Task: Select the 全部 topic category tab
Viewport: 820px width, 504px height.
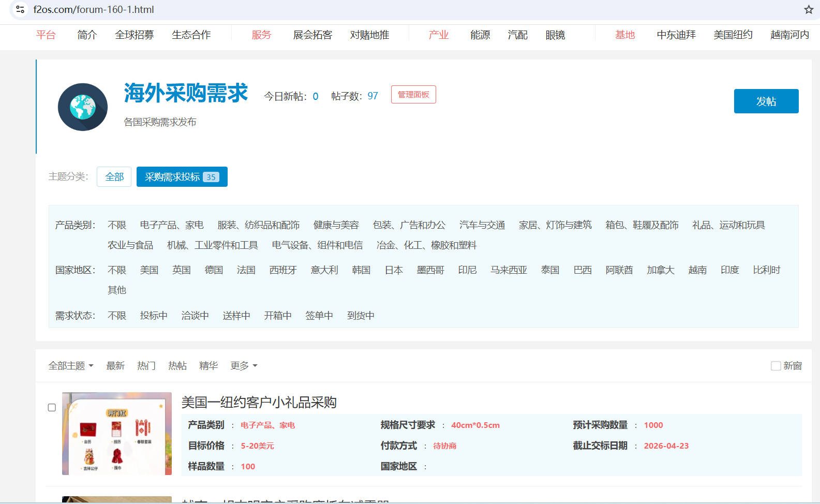Action: pyautogui.click(x=114, y=177)
